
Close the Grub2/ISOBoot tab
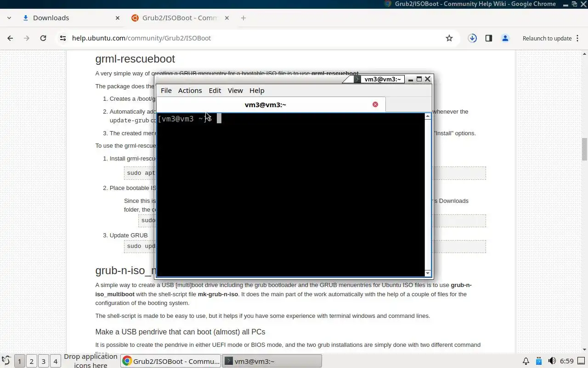click(226, 18)
